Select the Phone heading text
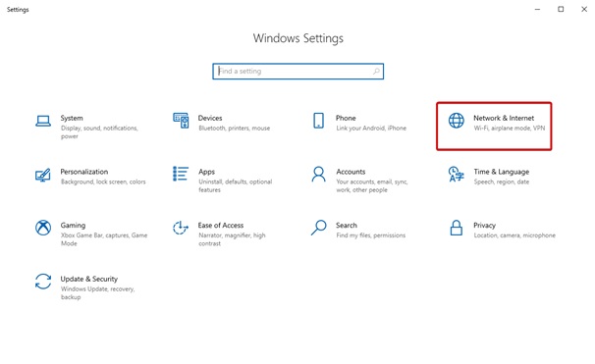595x364 pixels. (x=346, y=118)
